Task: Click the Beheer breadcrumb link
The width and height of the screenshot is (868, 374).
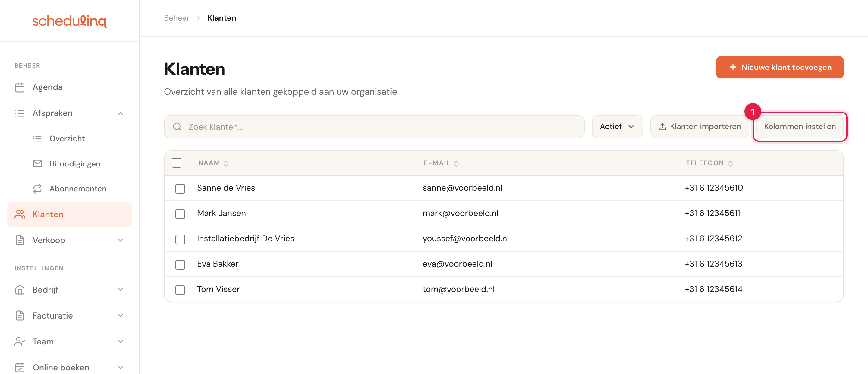Action: [177, 18]
